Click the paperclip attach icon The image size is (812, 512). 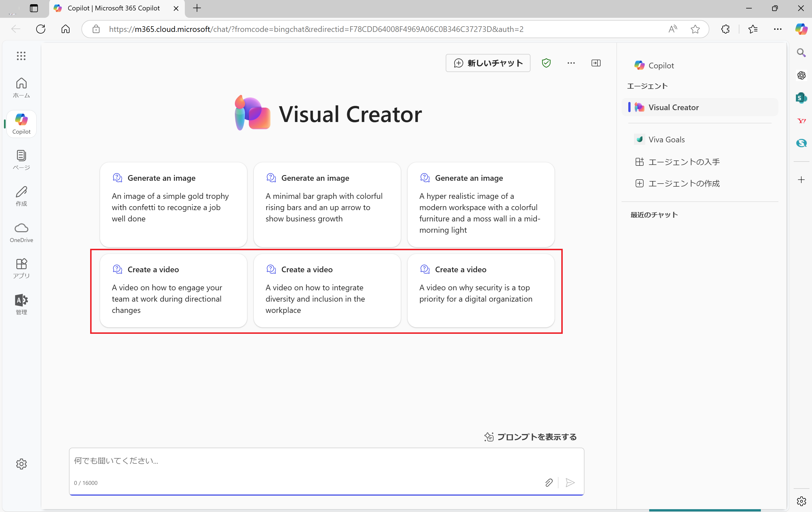(549, 483)
